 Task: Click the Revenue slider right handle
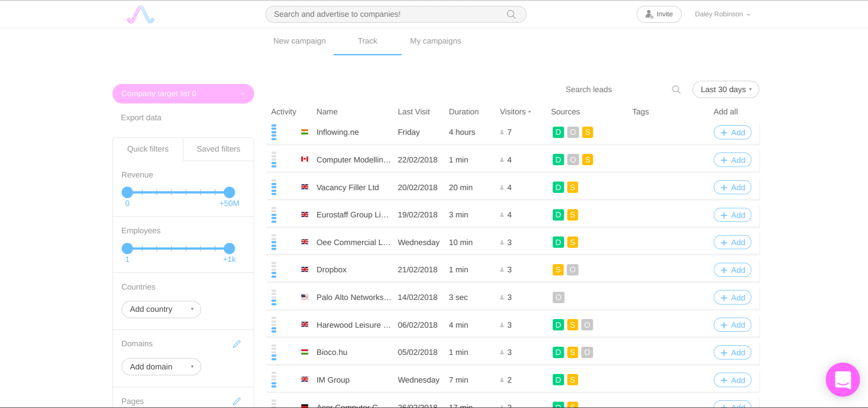tap(229, 192)
